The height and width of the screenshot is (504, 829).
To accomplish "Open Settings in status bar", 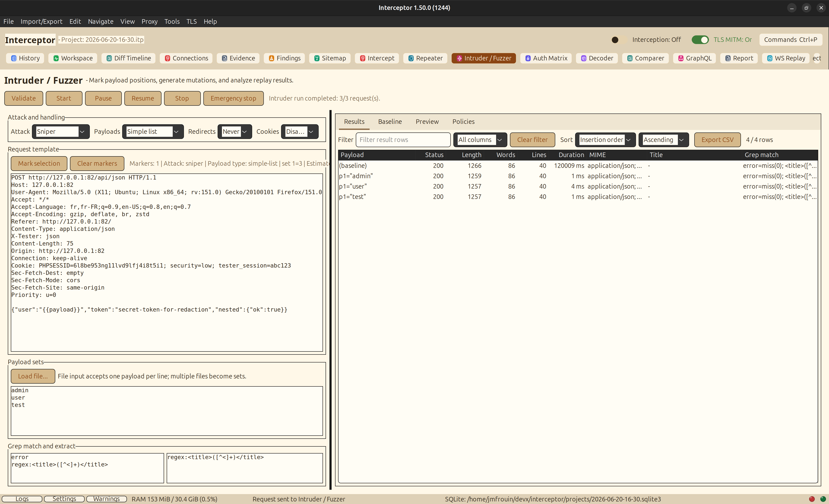I will tap(64, 499).
